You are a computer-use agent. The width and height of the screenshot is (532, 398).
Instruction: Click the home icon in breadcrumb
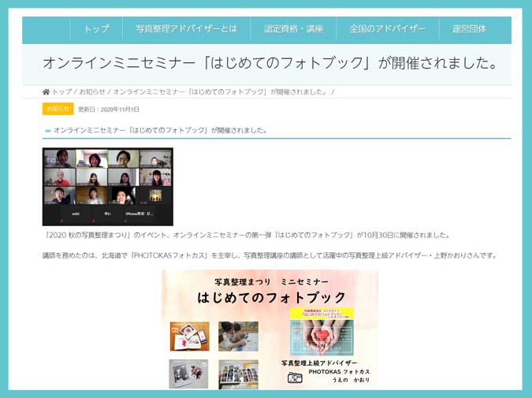coord(46,92)
